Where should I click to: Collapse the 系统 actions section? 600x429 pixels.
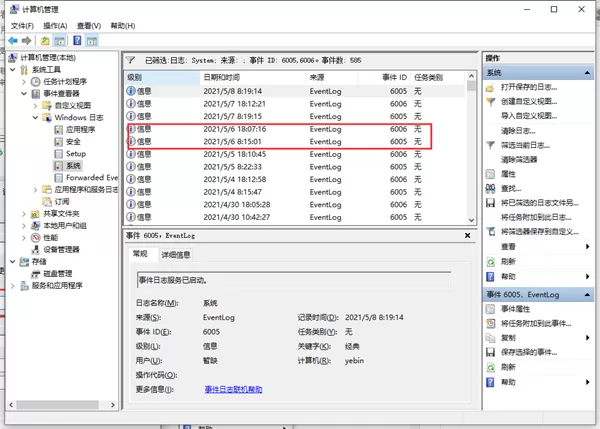coord(587,73)
